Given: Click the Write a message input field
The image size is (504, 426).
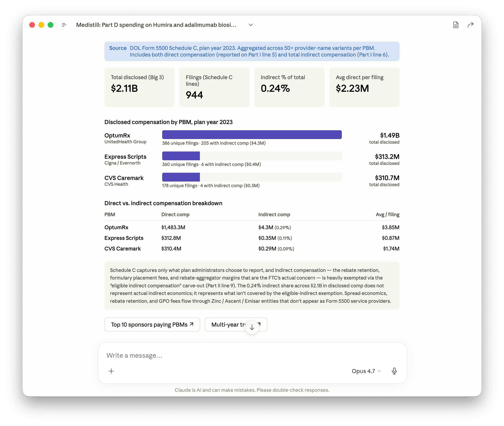Looking at the screenshot, I should pos(252,355).
